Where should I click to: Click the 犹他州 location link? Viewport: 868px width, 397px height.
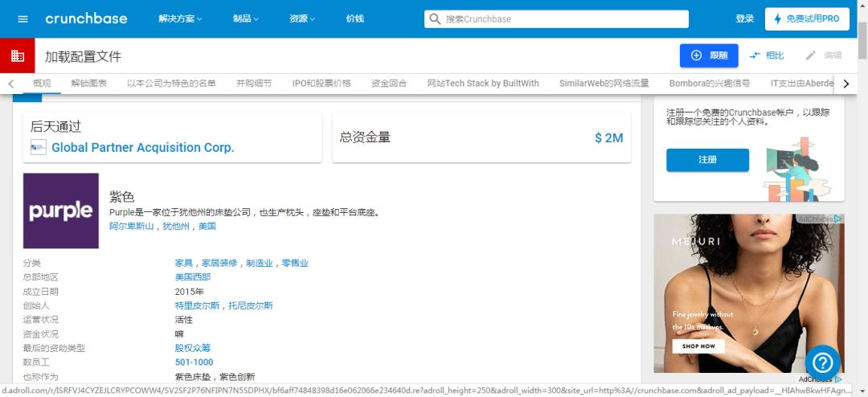[x=176, y=226]
